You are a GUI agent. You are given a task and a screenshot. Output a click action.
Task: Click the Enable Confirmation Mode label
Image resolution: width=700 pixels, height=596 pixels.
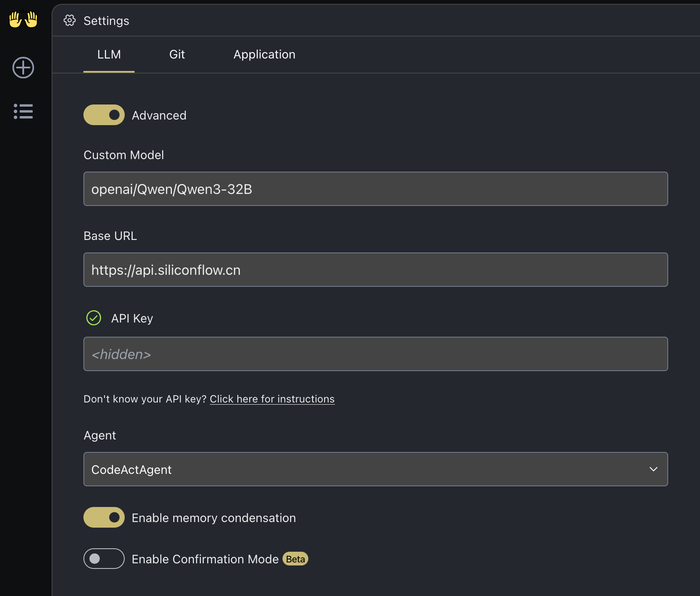pyautogui.click(x=205, y=559)
